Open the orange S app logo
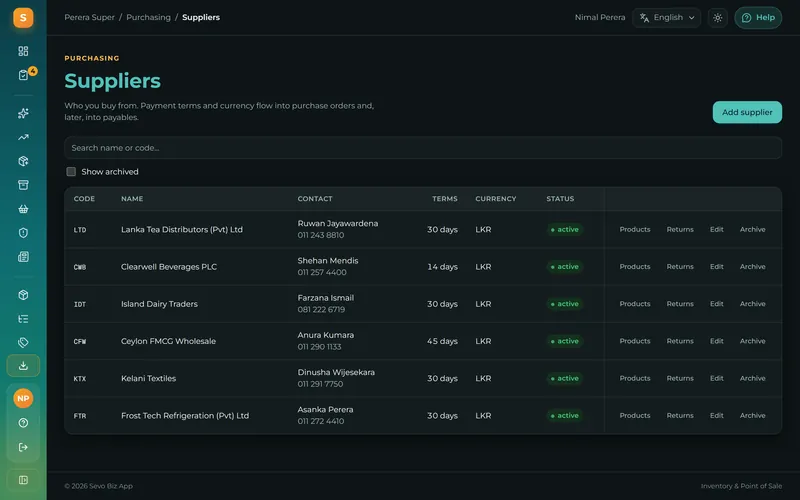The image size is (800, 500). [23, 17]
